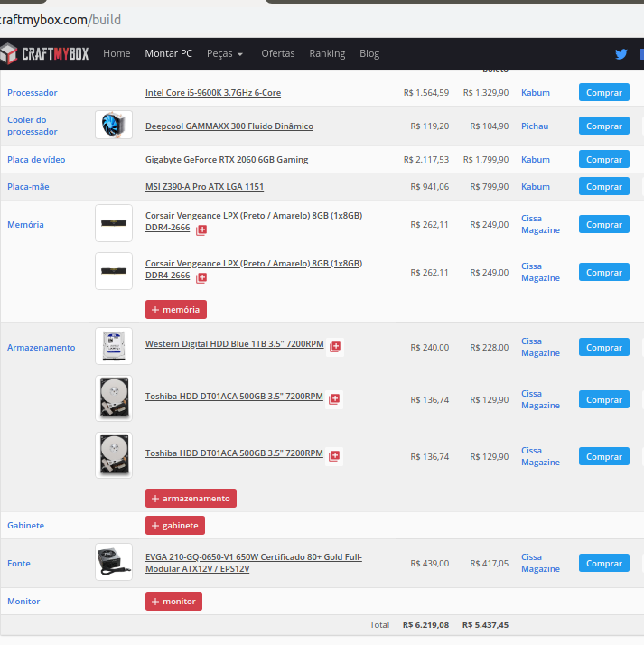This screenshot has width=644, height=645.
Task: Buy the first Toshiba HDD via Comprar
Action: [604, 399]
